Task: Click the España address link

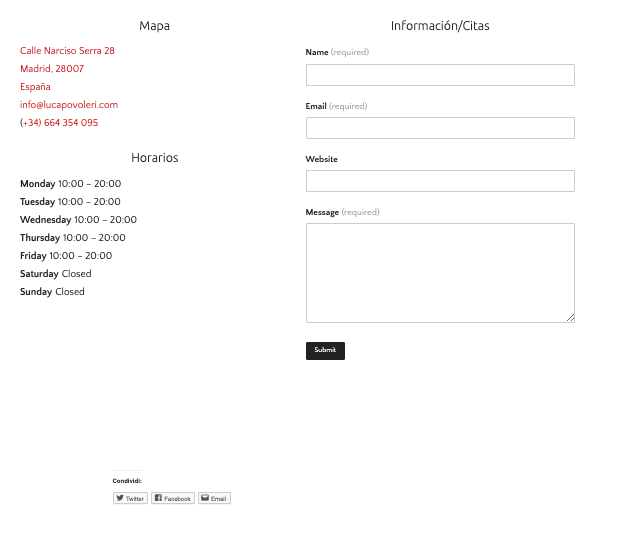Action: click(35, 87)
